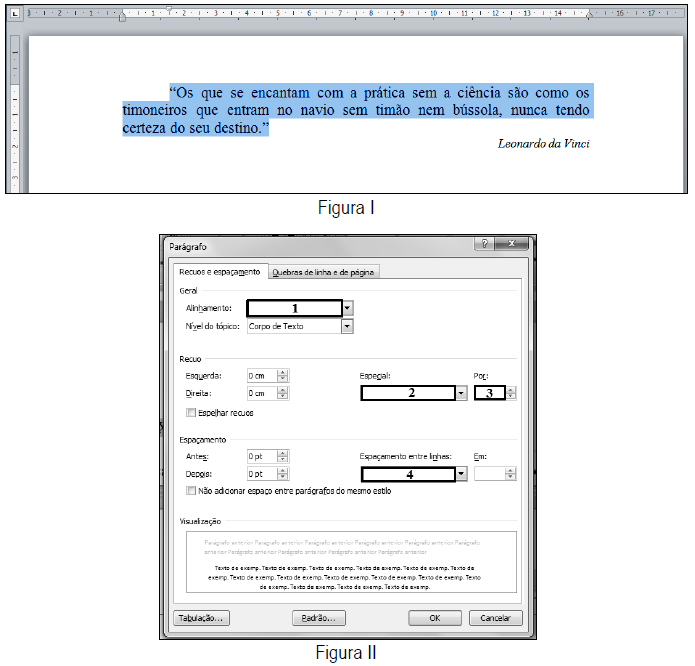Click the tab selector icon at ruler corner
The height and width of the screenshot is (666, 695).
tap(15, 14)
